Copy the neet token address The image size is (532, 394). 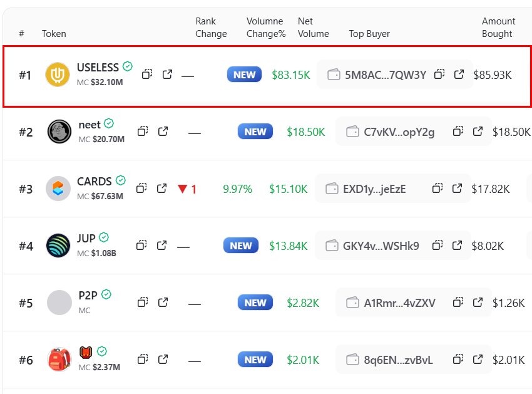tap(143, 132)
